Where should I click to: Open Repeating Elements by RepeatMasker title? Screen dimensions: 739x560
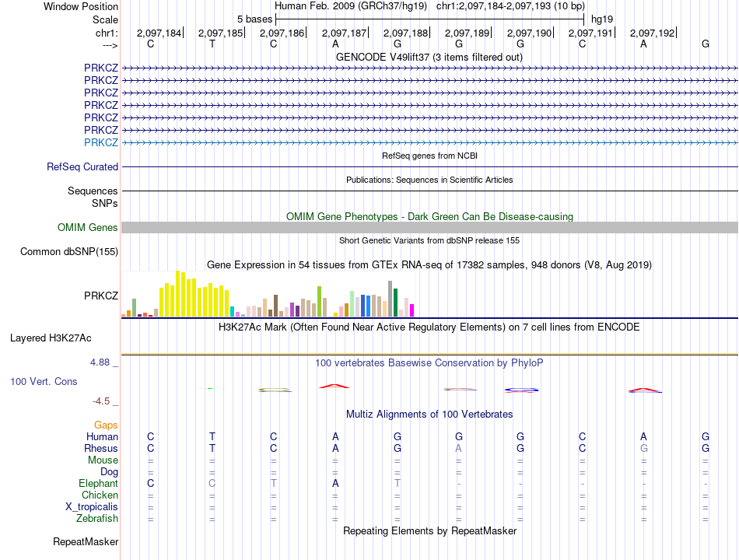429,530
